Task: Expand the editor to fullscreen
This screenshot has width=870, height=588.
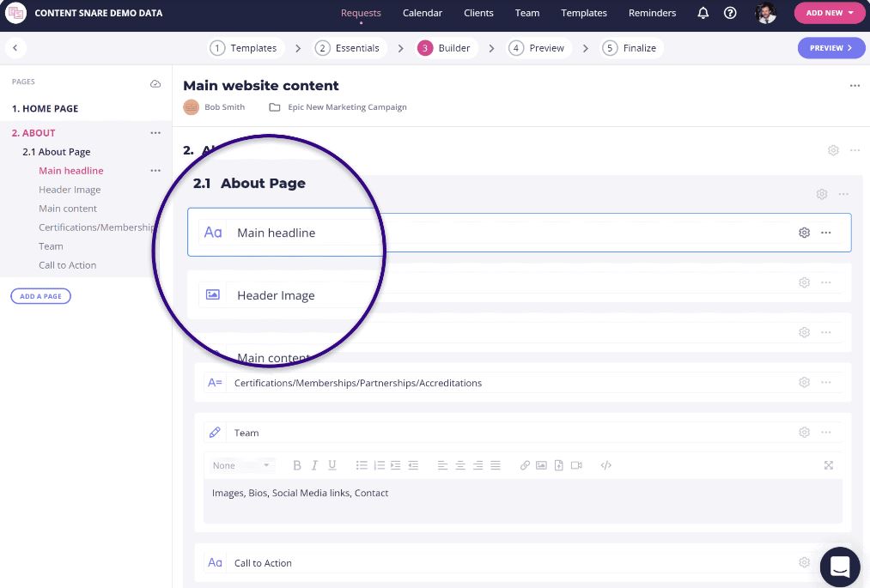Action: (829, 465)
